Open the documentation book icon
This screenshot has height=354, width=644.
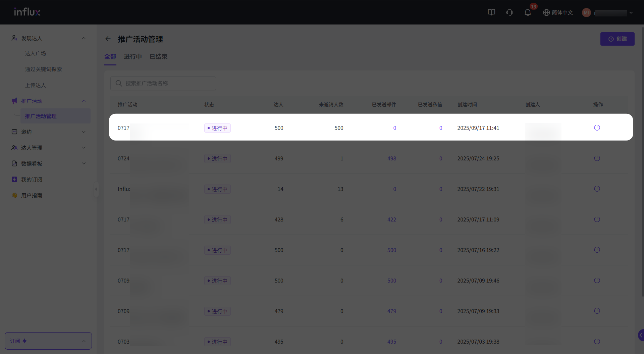click(x=491, y=12)
